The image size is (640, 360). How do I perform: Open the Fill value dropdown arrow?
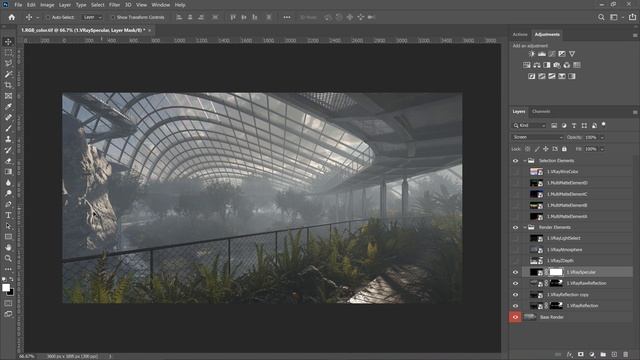pyautogui.click(x=602, y=149)
